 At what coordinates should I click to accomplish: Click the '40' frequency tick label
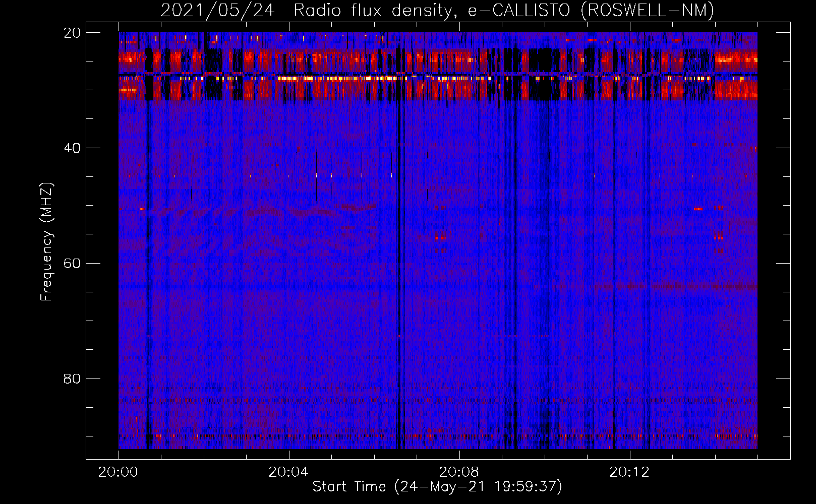click(72, 148)
